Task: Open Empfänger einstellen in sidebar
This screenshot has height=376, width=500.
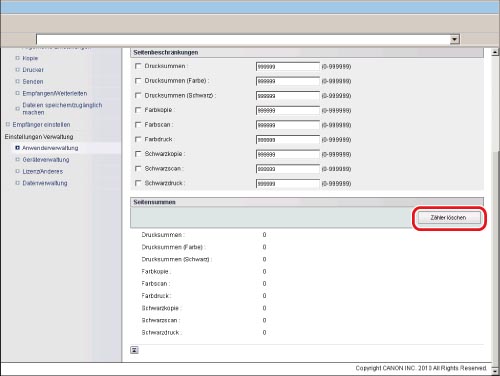Action: [x=41, y=125]
